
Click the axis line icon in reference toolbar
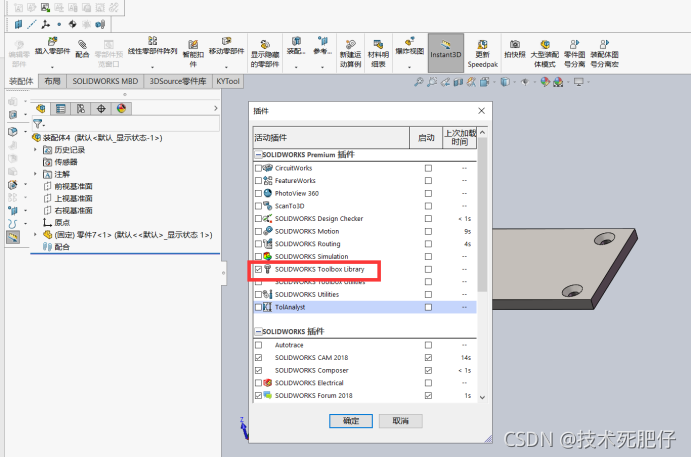tap(32, 24)
